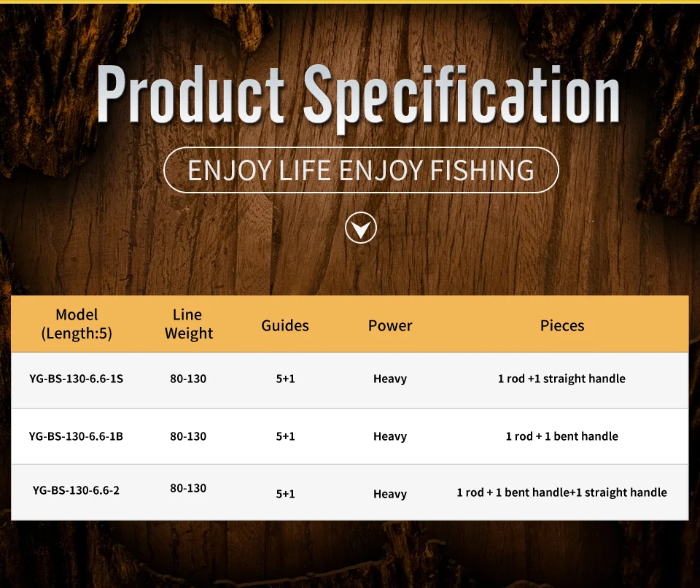The height and width of the screenshot is (588, 700).
Task: Select model YG-BS-130-6.6-1B cell
Action: 77,436
